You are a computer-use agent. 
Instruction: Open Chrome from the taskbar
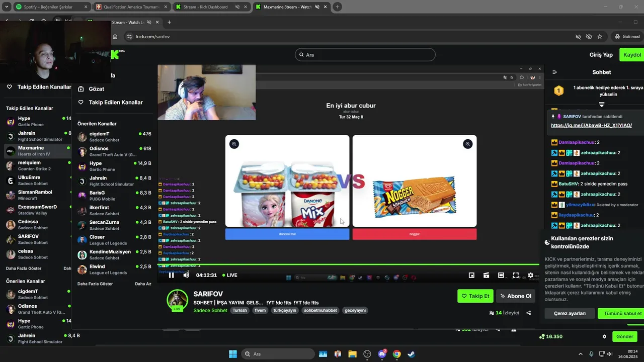(x=396, y=354)
